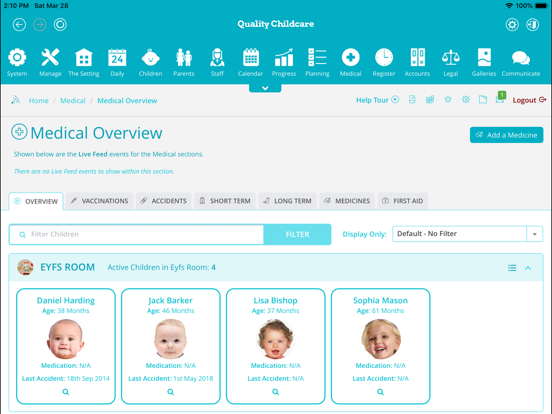Click Sophia Mason's photo

tap(381, 339)
